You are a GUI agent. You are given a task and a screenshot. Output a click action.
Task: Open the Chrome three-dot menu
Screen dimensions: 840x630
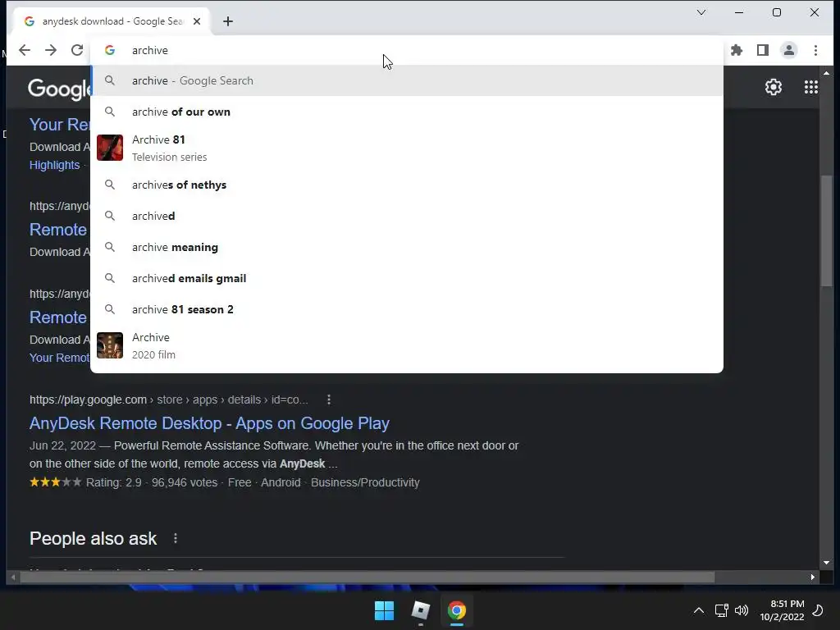coord(815,50)
